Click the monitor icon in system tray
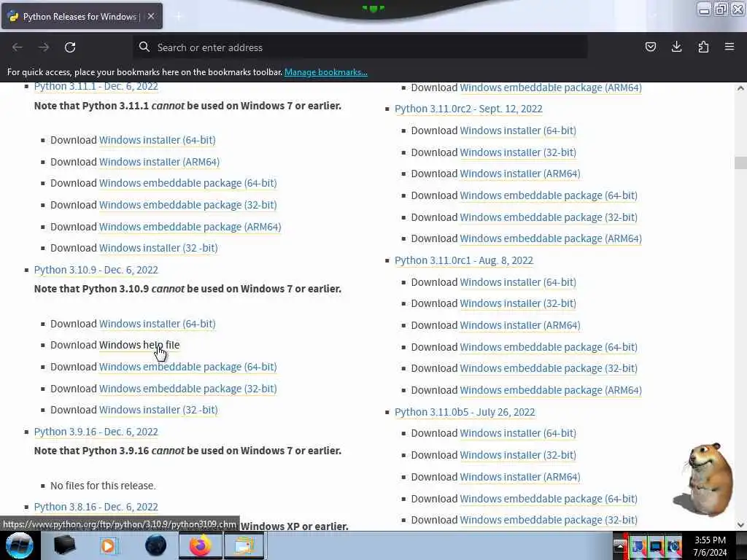 [x=656, y=546]
